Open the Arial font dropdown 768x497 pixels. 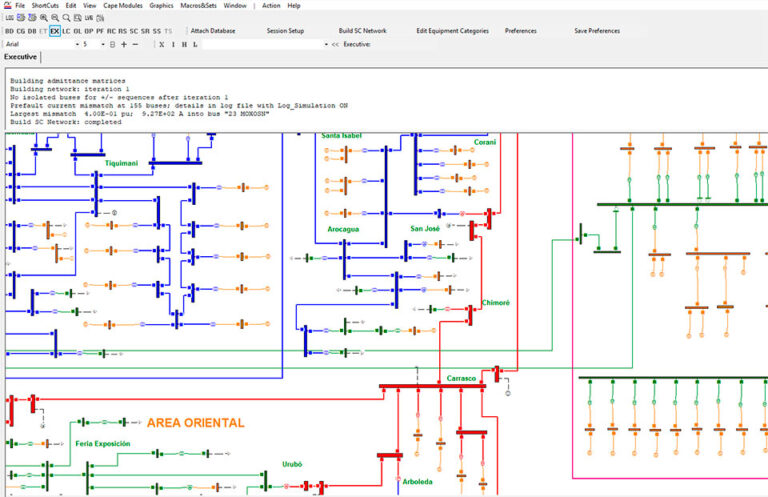coord(43,44)
